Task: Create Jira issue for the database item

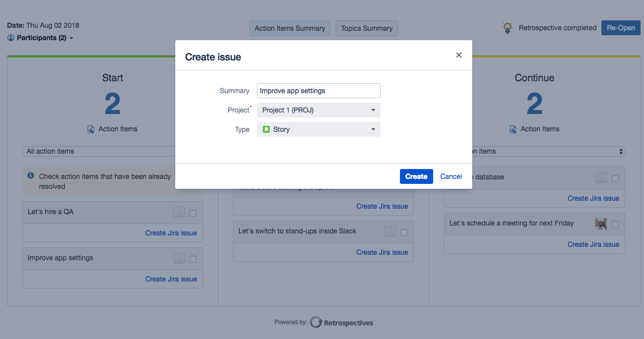Action: (x=593, y=198)
